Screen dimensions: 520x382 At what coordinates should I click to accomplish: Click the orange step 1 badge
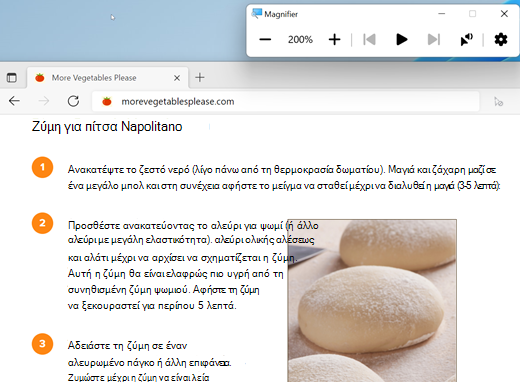[42, 167]
